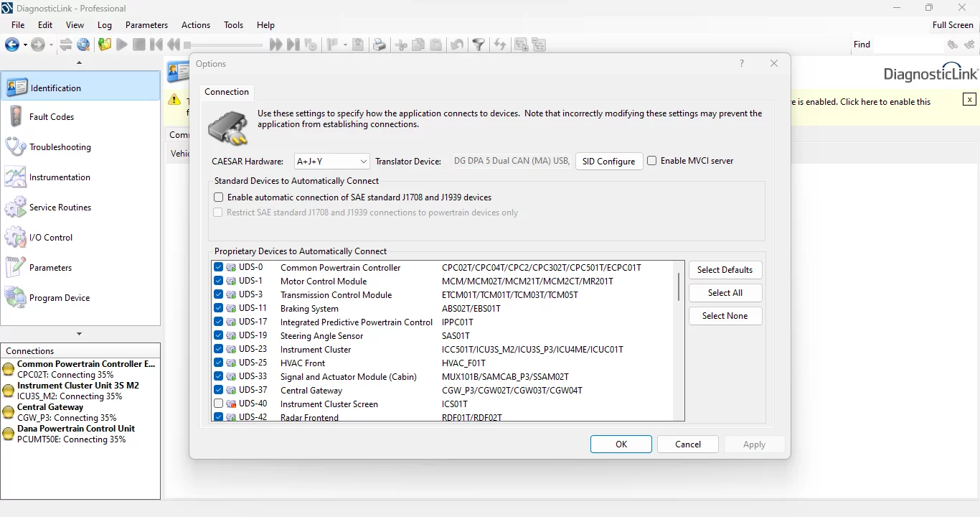This screenshot has width=980, height=517.
Task: Select Service Routines in the sidebar
Action: (60, 208)
